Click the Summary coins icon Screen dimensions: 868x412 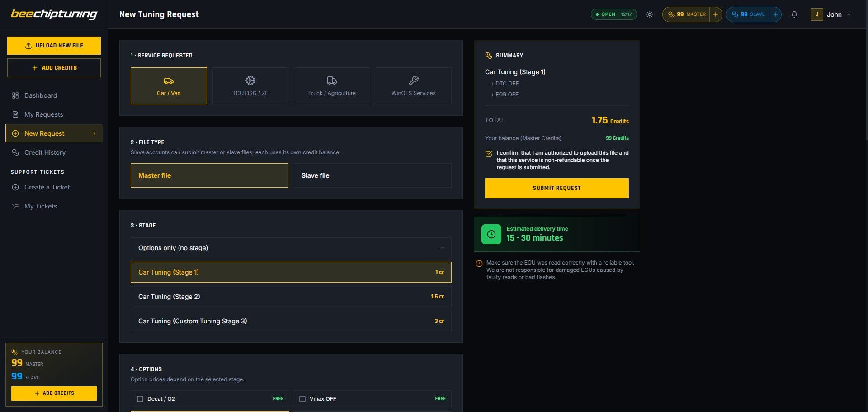489,56
